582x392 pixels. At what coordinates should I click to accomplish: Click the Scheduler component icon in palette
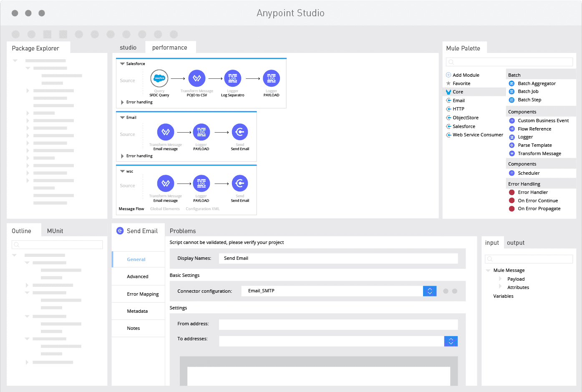(x=512, y=173)
